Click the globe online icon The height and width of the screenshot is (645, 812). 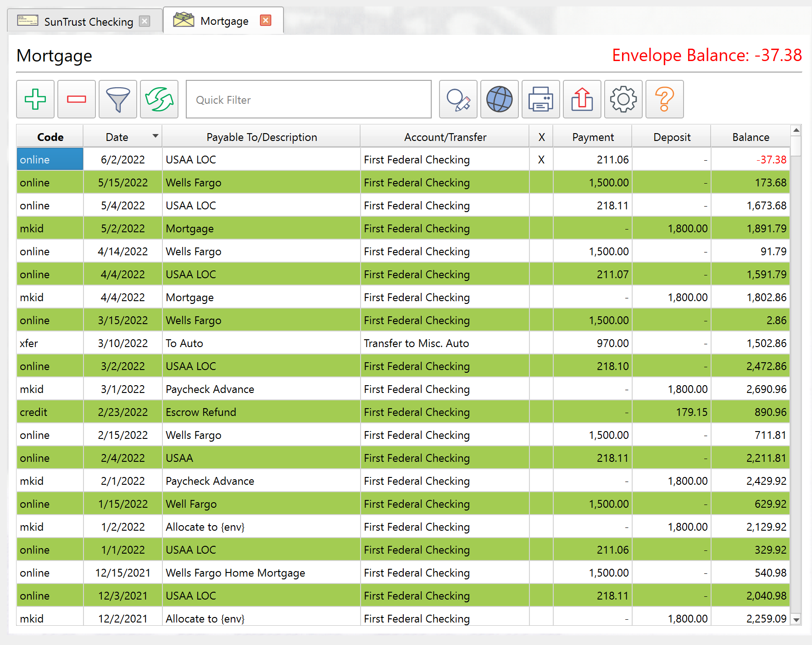pos(500,99)
